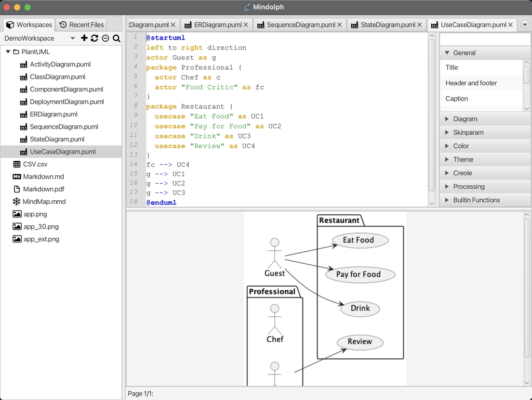Click the Page 1/1 status label
Image resolution: width=532 pixels, height=400 pixels.
pyautogui.click(x=140, y=394)
